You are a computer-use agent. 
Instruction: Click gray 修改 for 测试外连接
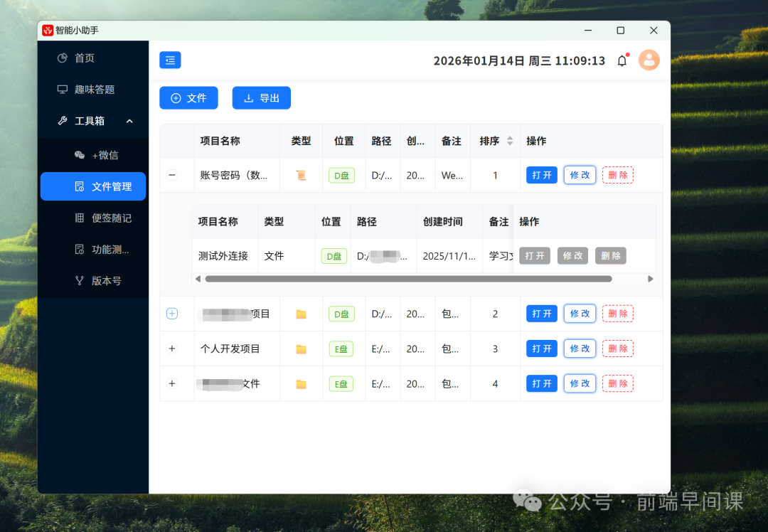point(572,256)
